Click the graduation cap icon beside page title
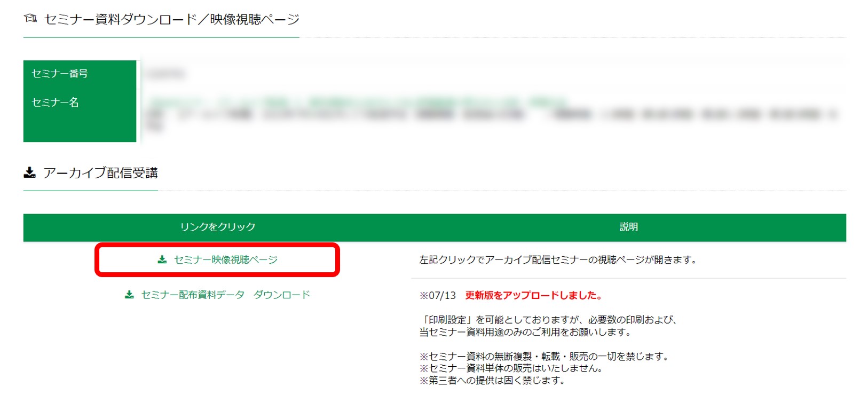Screen dimensions: 868x394 [30, 19]
